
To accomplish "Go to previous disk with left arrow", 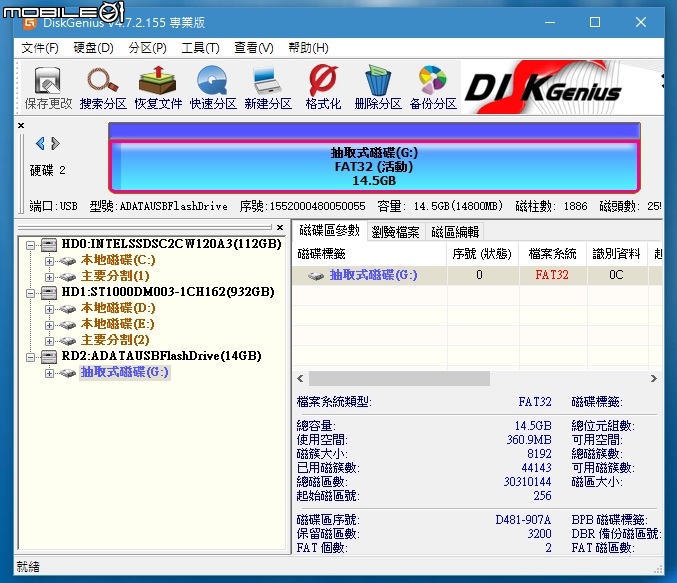I will pos(40,143).
